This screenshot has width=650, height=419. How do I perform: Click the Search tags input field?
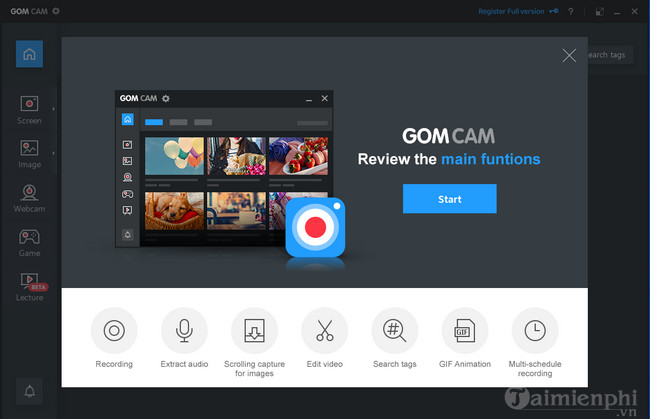pyautogui.click(x=610, y=55)
